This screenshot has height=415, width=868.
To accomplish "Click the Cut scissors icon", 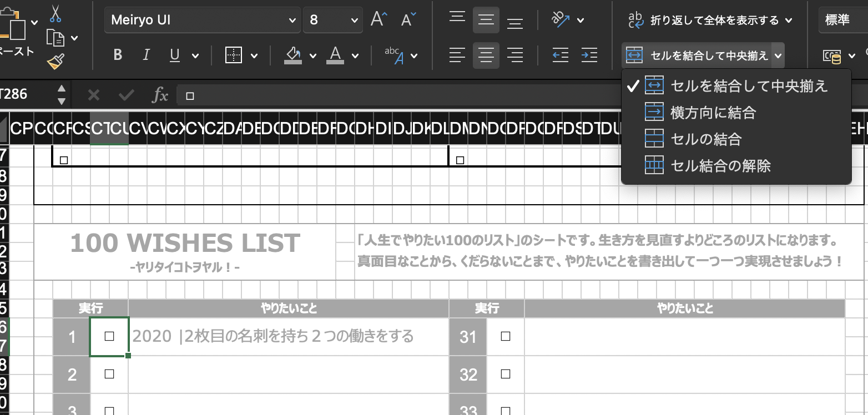I will 55,13.
